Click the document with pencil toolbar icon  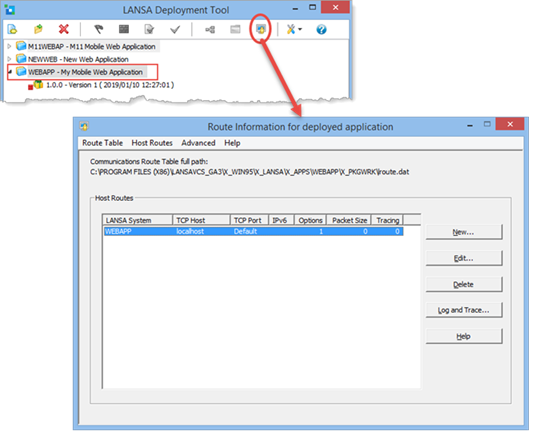(149, 29)
